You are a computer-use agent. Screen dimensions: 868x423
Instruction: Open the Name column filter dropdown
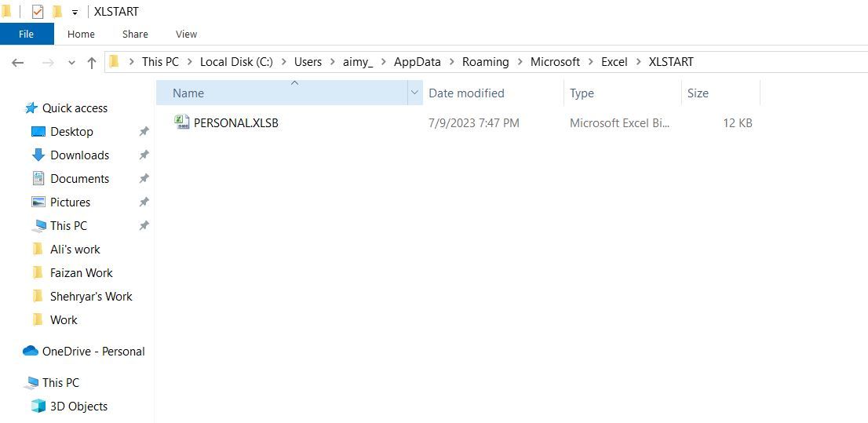tap(414, 93)
